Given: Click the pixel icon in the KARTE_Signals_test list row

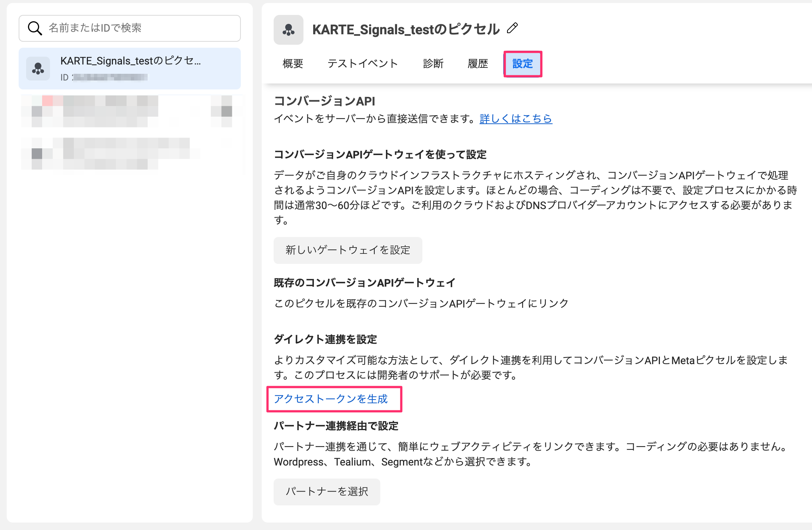Looking at the screenshot, I should [38, 69].
